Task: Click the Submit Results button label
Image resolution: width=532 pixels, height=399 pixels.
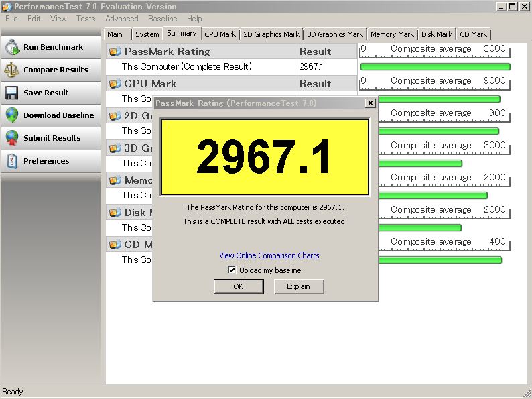Action: pos(52,138)
